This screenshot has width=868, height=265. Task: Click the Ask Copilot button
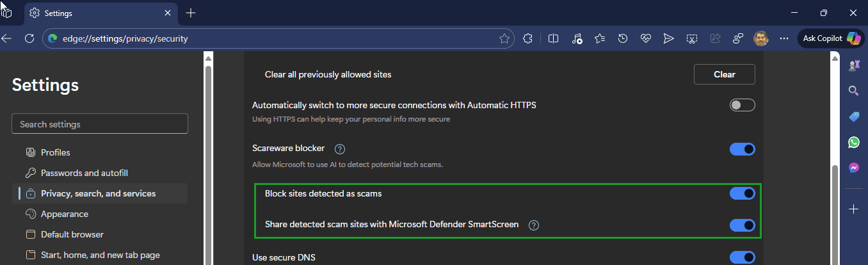(831, 38)
